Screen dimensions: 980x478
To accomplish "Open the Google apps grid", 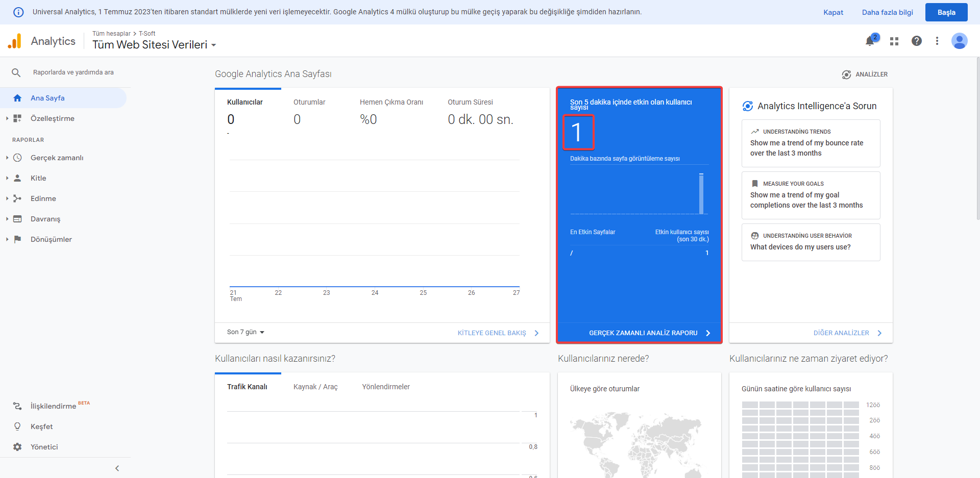I will point(894,41).
